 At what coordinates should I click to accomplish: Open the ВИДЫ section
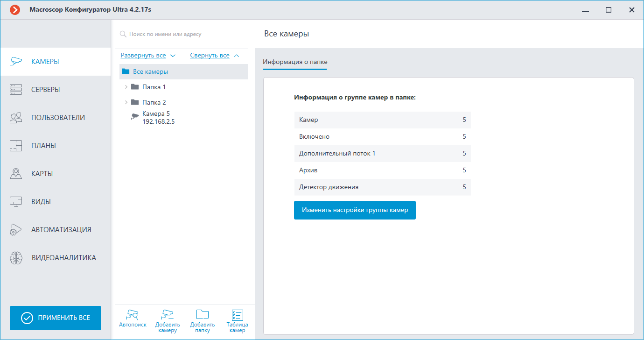coord(56,202)
